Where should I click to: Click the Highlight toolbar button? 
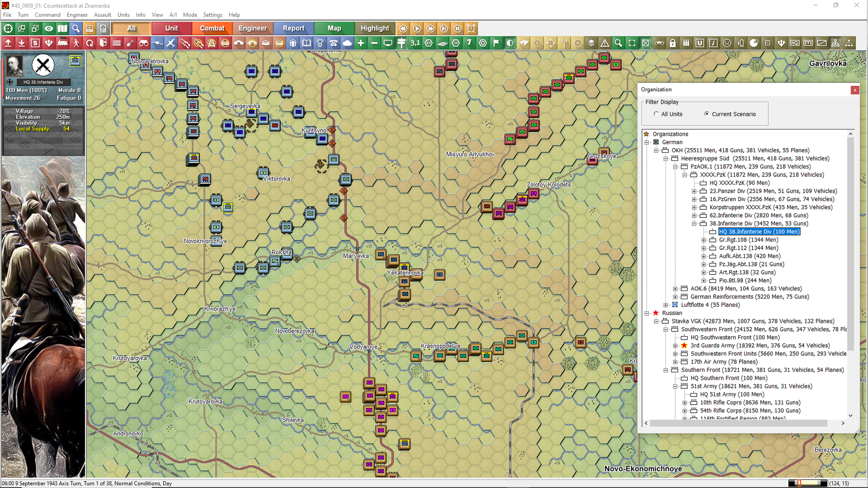coord(375,28)
